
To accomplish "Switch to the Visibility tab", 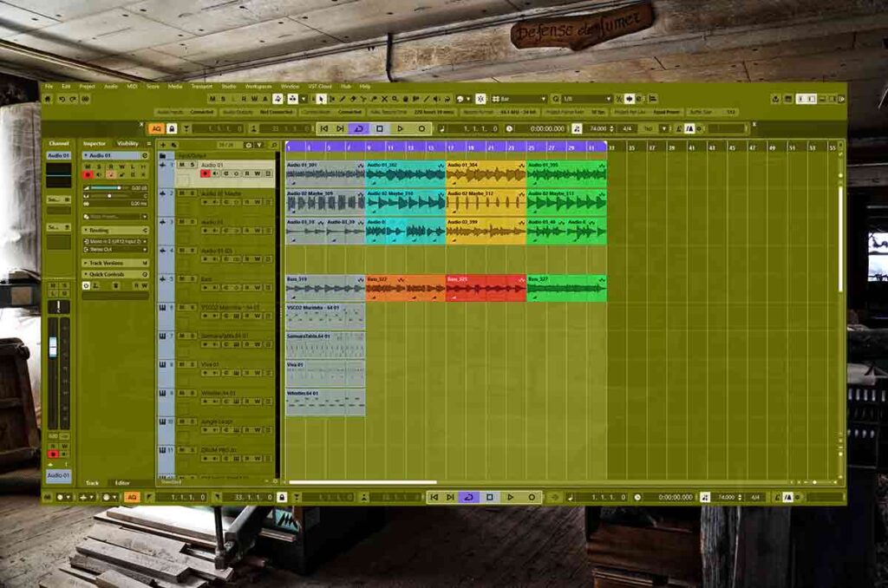I will click(127, 143).
